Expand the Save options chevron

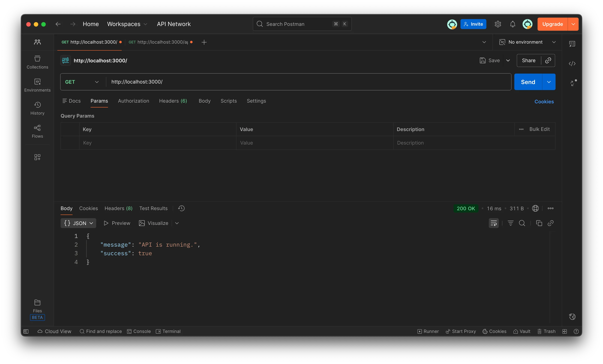pos(508,60)
